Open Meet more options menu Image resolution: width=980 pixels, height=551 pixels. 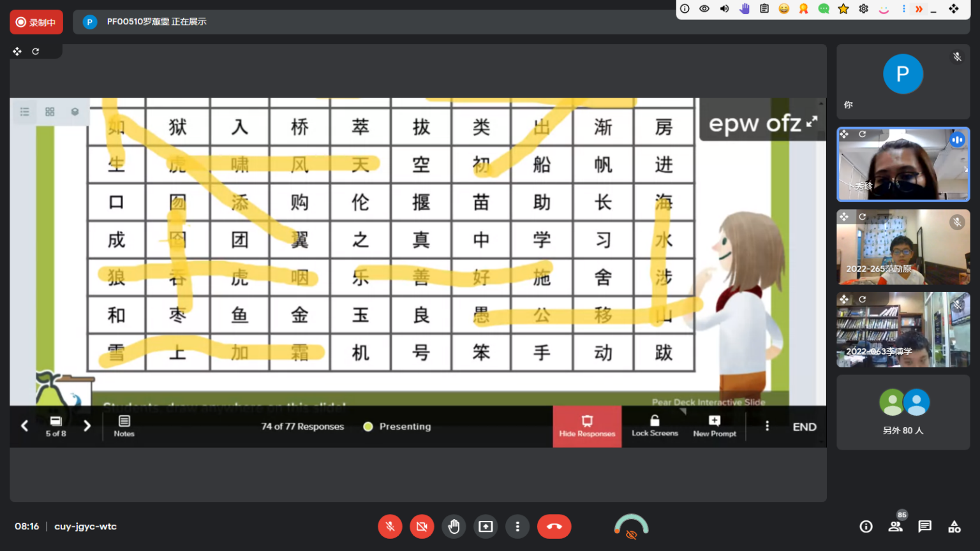[x=517, y=527]
